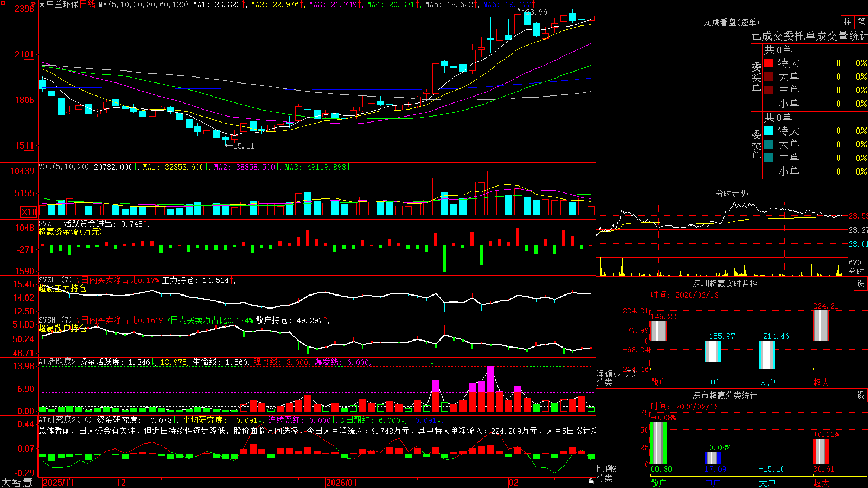Select the SVZL (7) indicator label
The width and height of the screenshot is (868, 488).
tap(55, 280)
